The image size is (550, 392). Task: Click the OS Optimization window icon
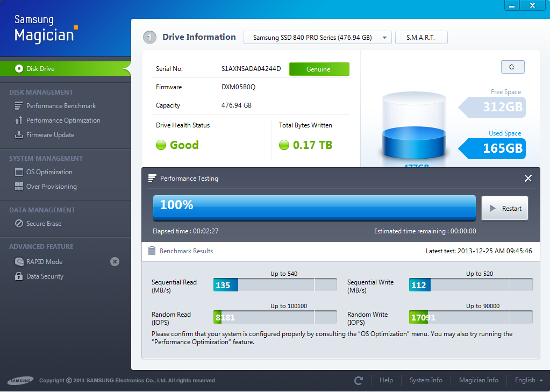click(19, 172)
